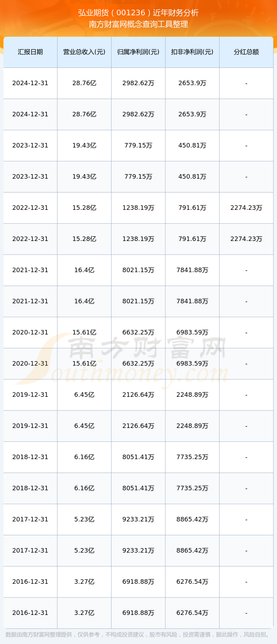This screenshot has width=277, height=644.
Task: Click the 分红总额 column header
Action: (246, 52)
